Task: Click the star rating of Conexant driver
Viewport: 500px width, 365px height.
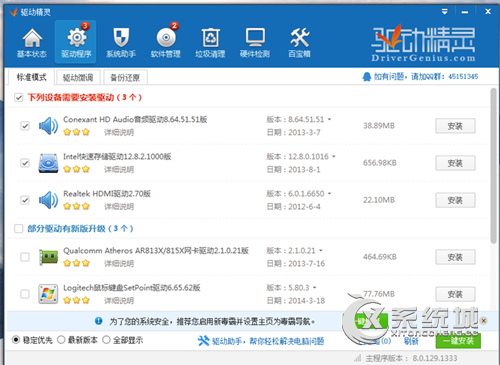Action: coord(77,132)
